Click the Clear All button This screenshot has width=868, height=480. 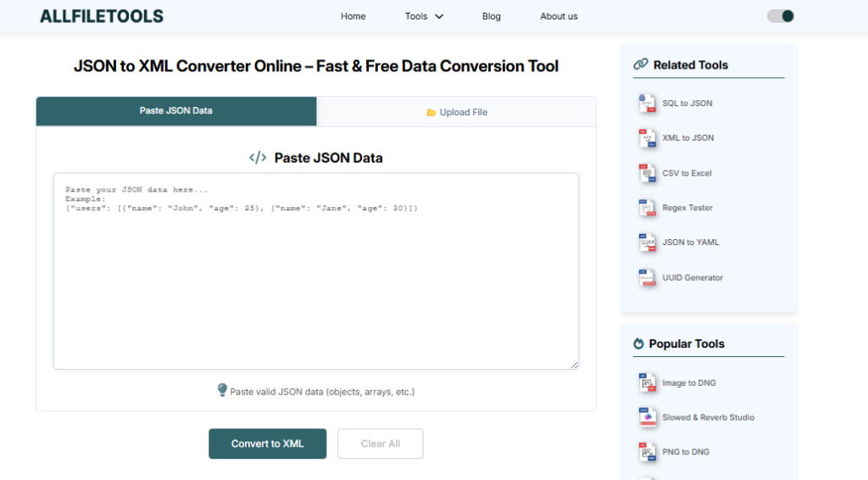(380, 444)
